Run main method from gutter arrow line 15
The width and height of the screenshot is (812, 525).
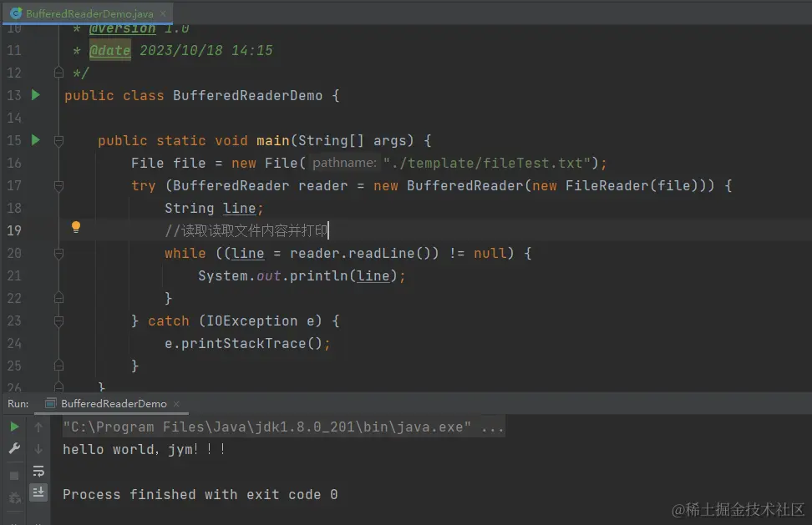point(35,139)
